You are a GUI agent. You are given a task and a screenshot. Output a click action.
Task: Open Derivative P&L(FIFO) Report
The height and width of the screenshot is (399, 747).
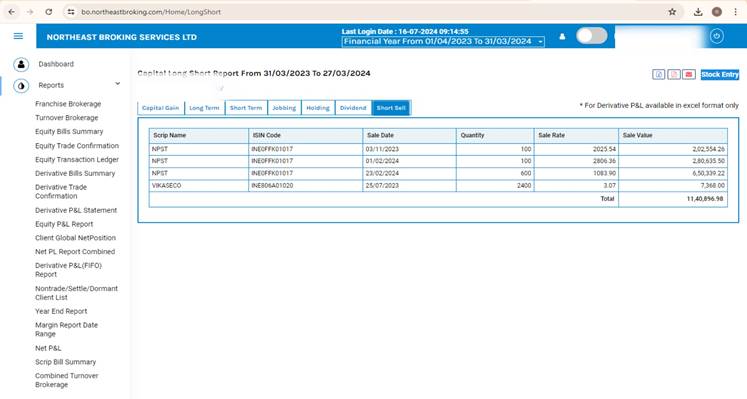pos(68,270)
